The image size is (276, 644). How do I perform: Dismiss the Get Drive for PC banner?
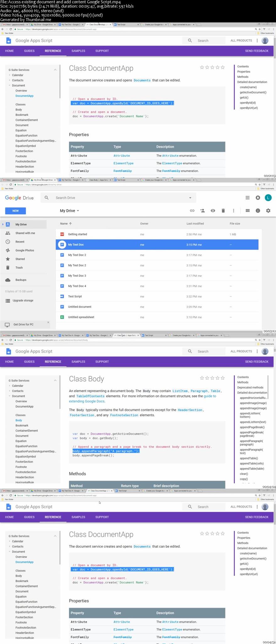point(48,322)
